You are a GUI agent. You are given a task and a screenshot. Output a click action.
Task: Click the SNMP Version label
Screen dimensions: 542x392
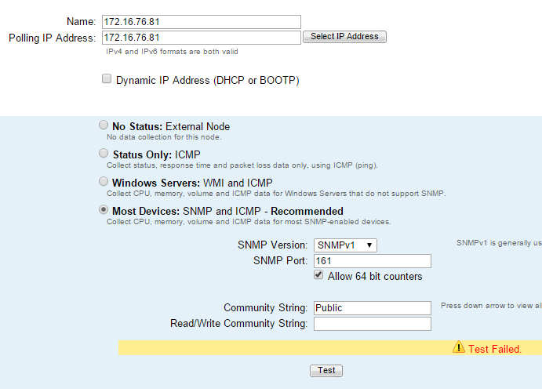[x=272, y=245]
